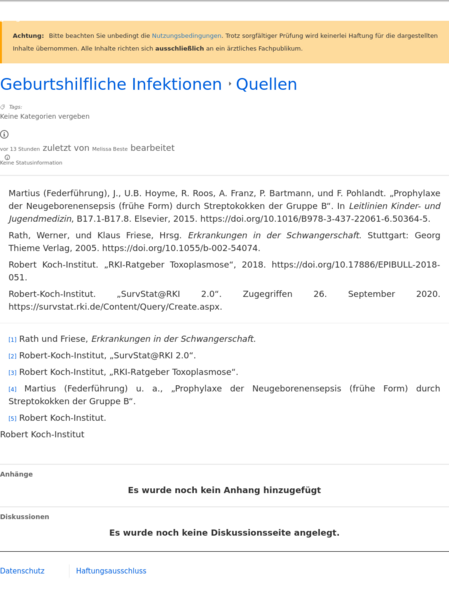Screen dimensions: 449x599
Task: Click the italic 'Leitlinien Kinder- und Jugendmedizin' title
Action: [224, 212]
